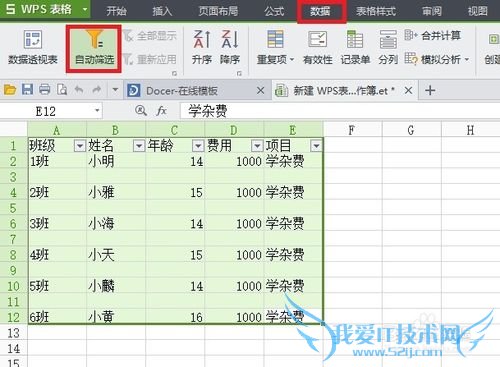Viewport: 500px width, 367px height.
Task: Expand the sort group dialog launcher
Action: (x=239, y=73)
